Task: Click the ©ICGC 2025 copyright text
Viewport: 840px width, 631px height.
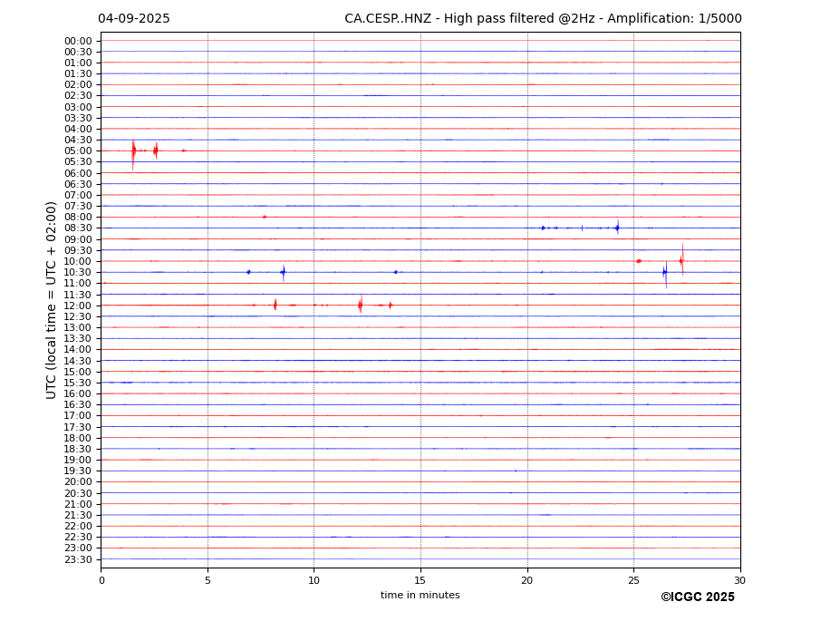Action: 698,597
